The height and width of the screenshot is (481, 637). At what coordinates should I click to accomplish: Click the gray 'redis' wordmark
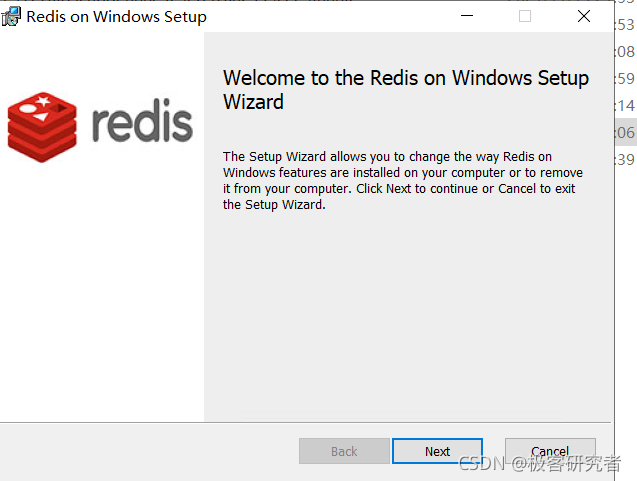142,120
